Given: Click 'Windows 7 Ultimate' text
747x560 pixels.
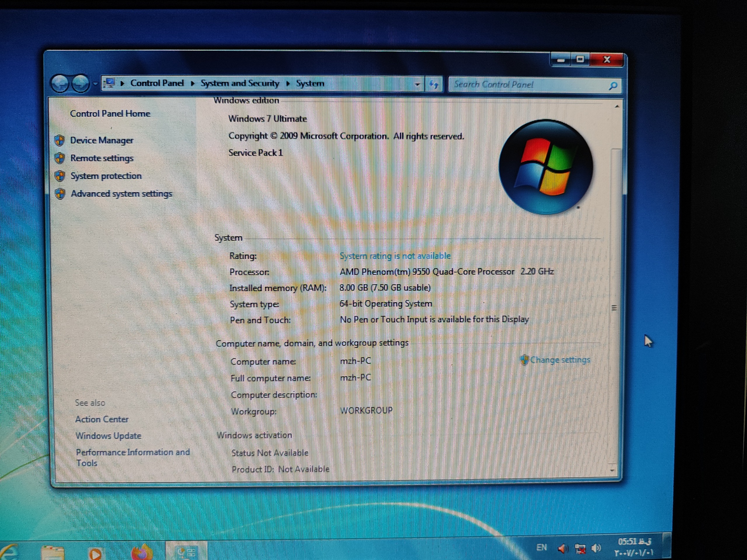Looking at the screenshot, I should tap(268, 119).
